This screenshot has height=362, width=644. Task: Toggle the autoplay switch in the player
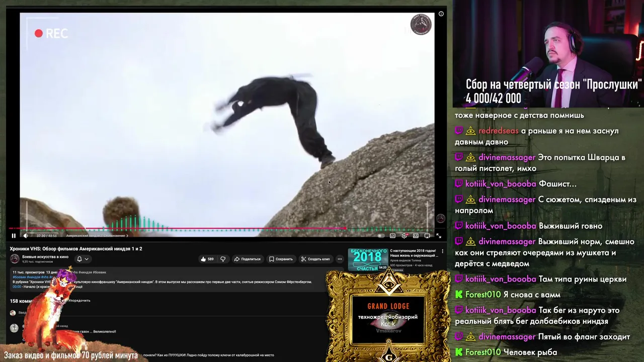(x=381, y=235)
